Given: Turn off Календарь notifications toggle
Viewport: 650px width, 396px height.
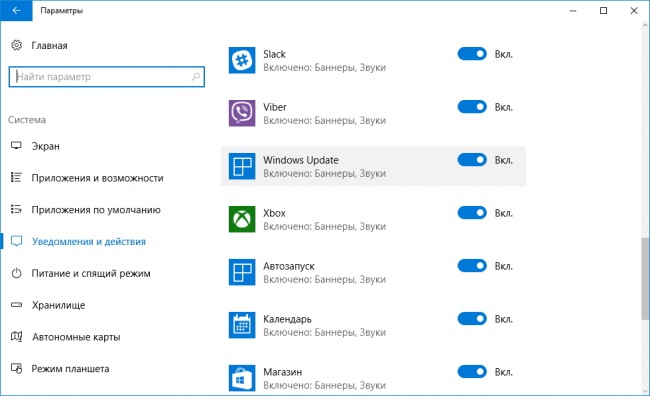Looking at the screenshot, I should click(x=472, y=319).
